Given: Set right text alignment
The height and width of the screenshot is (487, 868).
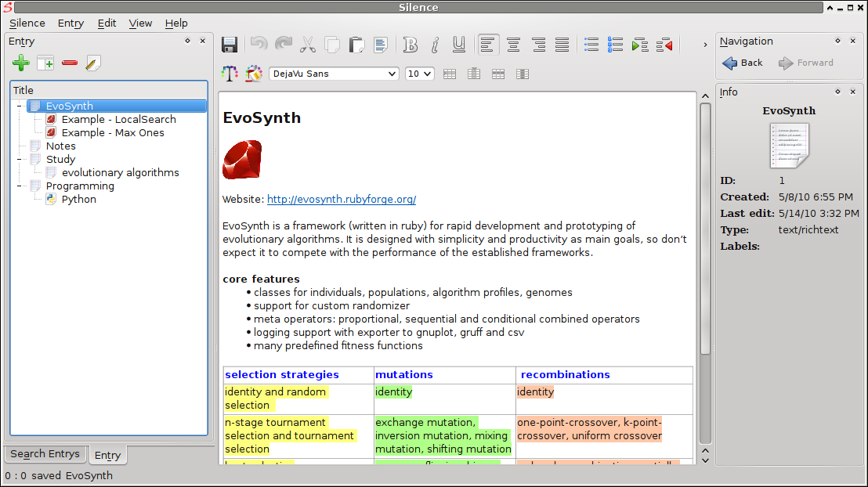Looking at the screenshot, I should (x=538, y=45).
